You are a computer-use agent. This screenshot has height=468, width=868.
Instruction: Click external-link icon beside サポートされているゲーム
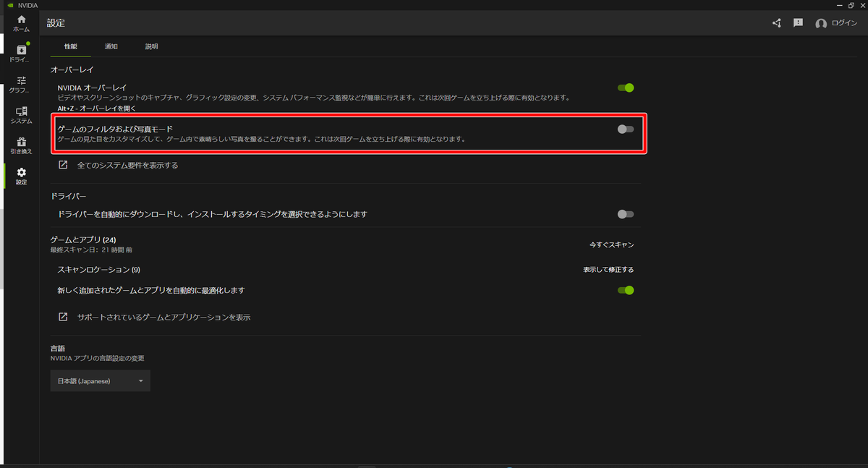(63, 317)
